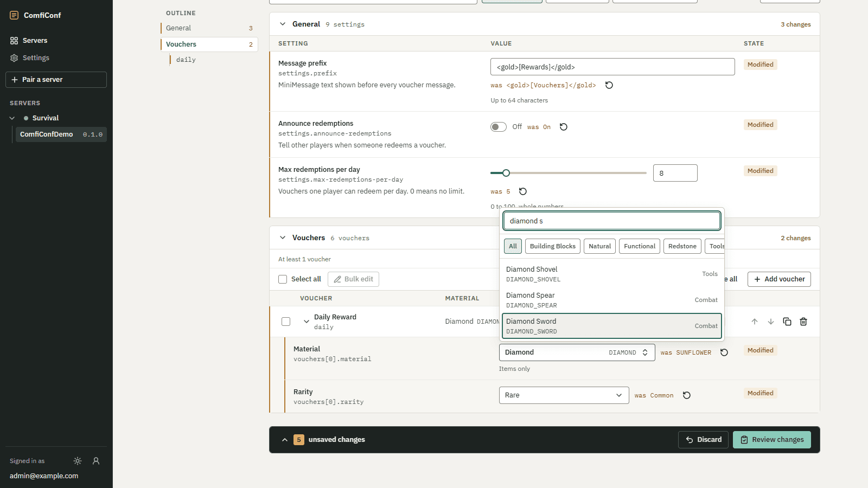868x488 pixels.
Task: Expand the unsaved changes panel
Action: pyautogui.click(x=285, y=440)
